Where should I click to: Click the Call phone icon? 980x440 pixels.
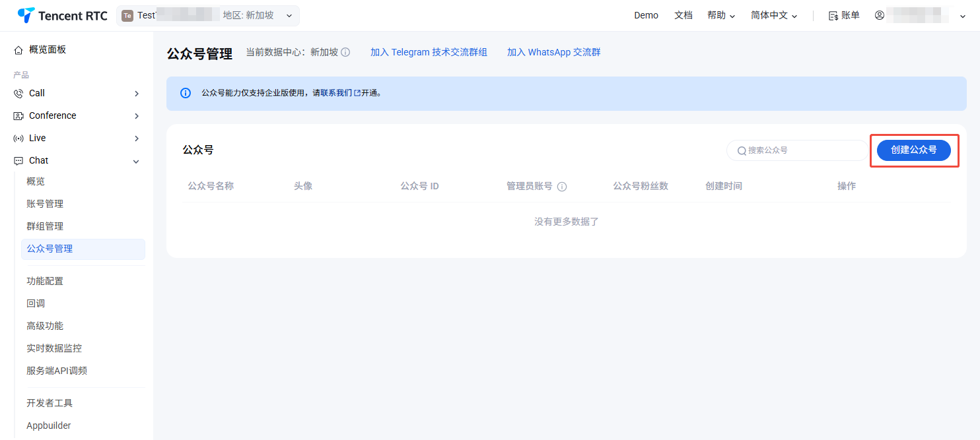coord(18,94)
